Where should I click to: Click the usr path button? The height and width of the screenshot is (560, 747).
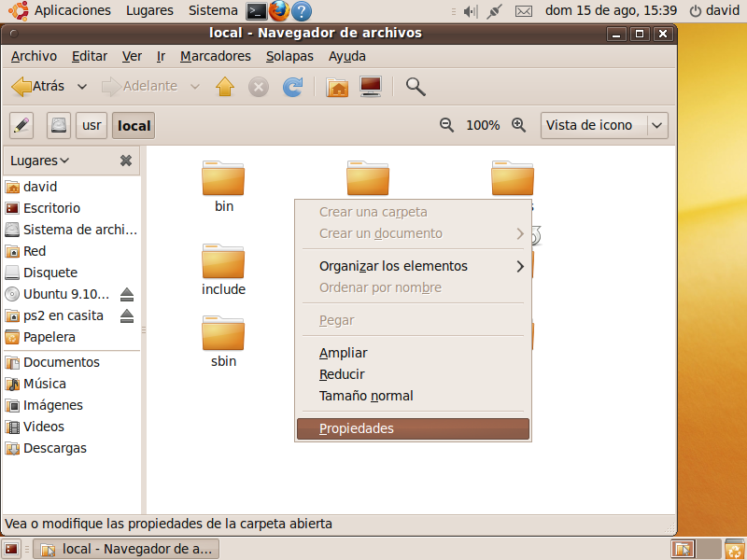[91, 125]
